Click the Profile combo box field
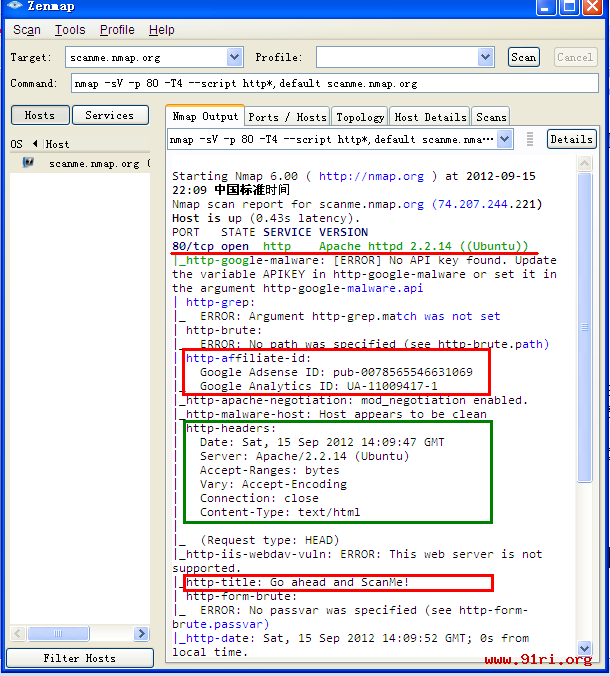The image size is (610, 676). [x=397, y=57]
